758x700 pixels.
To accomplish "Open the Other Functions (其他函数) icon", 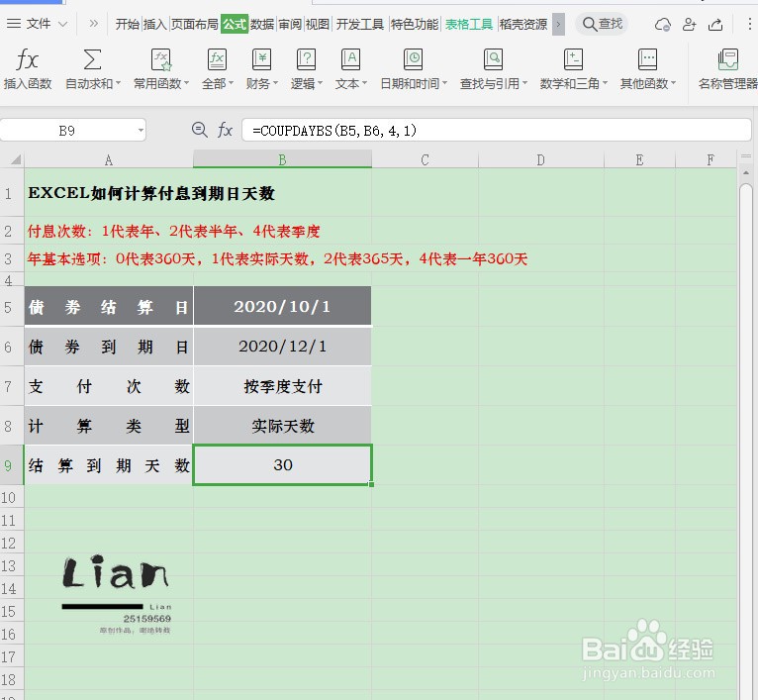I will pos(647,60).
